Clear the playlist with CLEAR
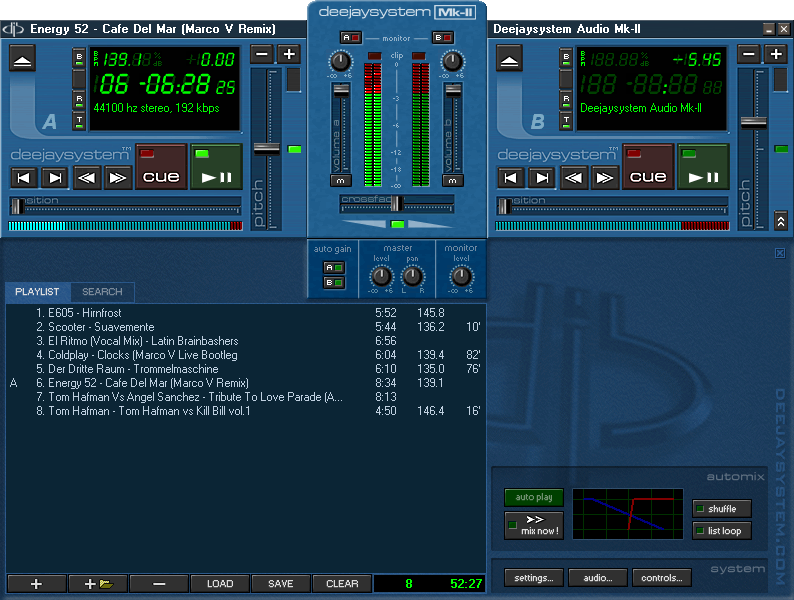794x600 pixels. 342,584
